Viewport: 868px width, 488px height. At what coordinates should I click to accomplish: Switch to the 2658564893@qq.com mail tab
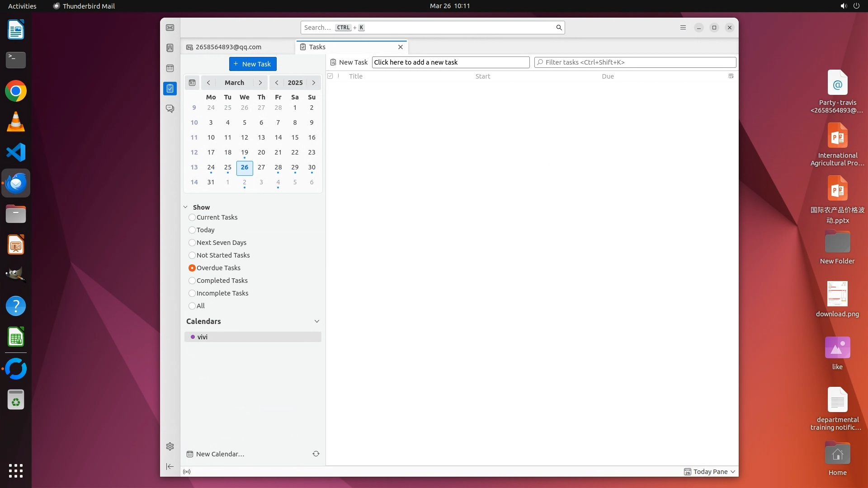click(x=228, y=47)
